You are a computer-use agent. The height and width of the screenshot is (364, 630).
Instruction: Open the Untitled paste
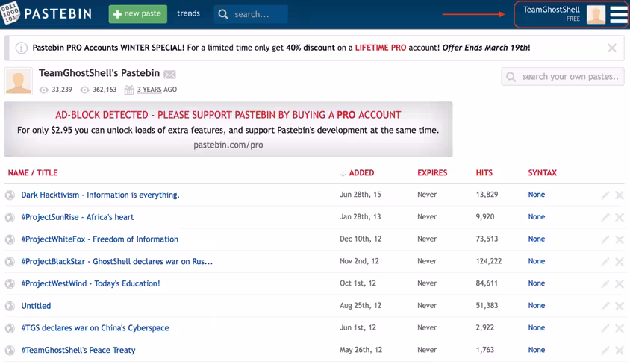[x=36, y=306]
